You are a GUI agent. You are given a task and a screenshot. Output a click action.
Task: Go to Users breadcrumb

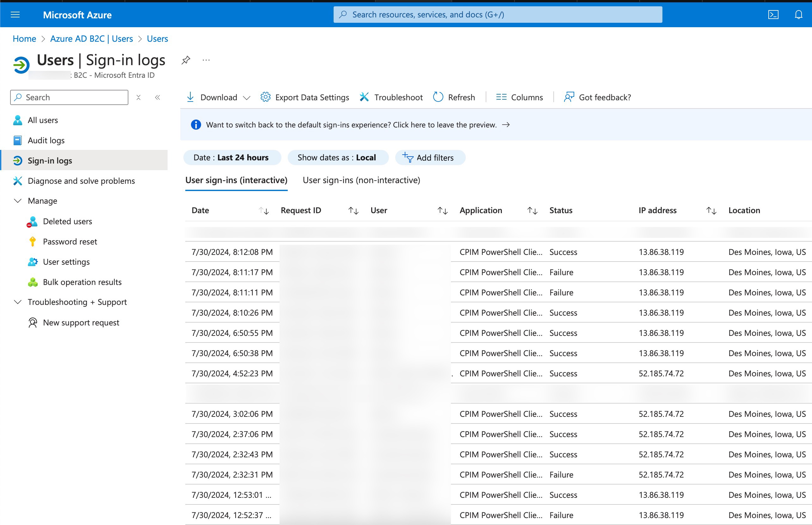(x=157, y=39)
